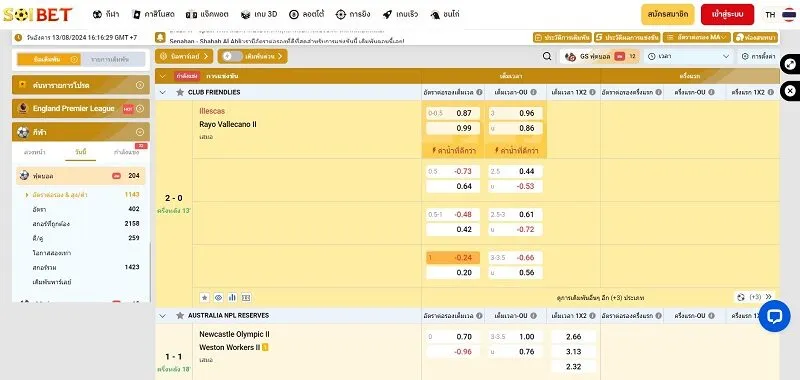Open the time sorting dropdown
Screen dimensions: 800x380
[x=689, y=57]
